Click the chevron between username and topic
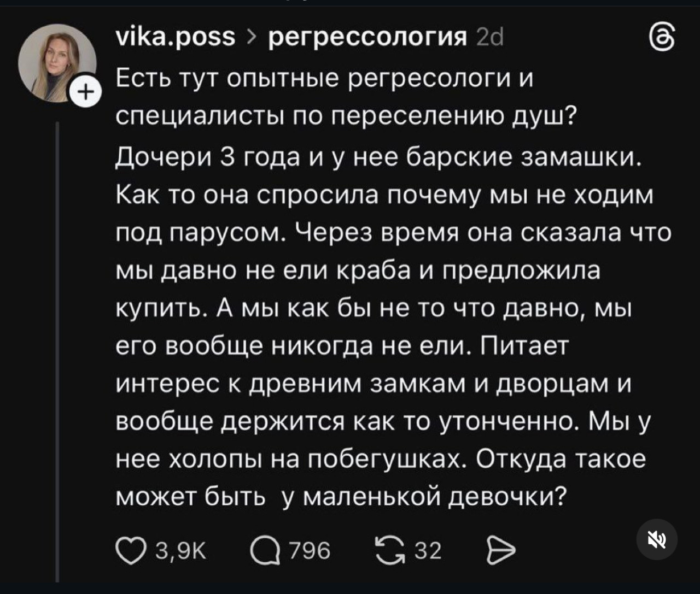700x594 pixels. (252, 37)
